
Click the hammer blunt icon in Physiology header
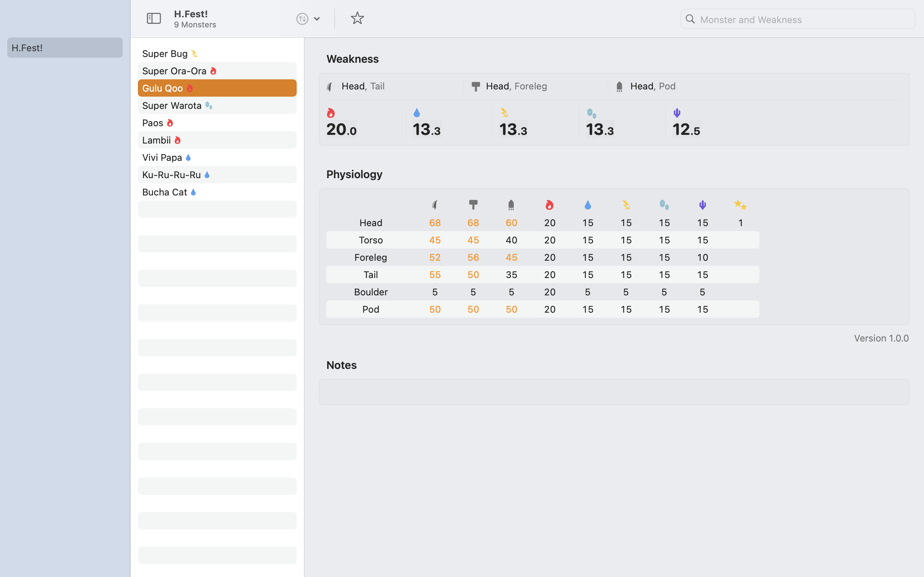[x=473, y=205]
